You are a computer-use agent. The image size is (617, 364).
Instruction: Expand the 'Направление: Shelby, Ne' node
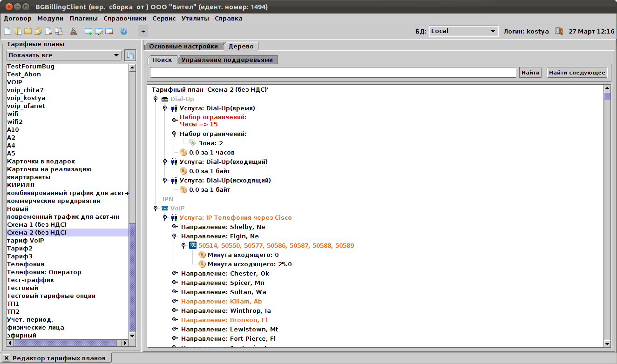175,227
